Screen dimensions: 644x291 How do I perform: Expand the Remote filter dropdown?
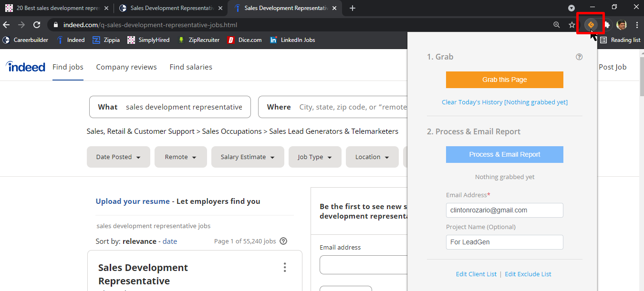coord(181,157)
